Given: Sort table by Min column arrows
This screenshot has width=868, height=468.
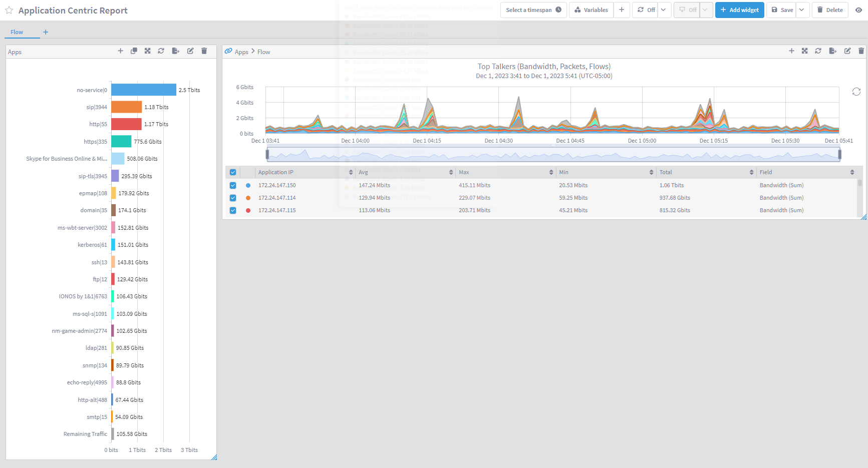Looking at the screenshot, I should pos(651,172).
